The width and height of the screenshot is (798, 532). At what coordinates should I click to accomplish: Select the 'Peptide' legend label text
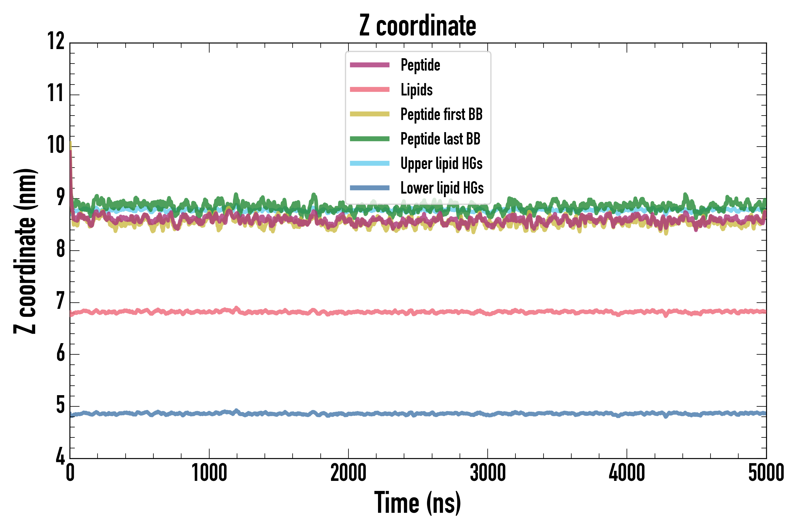420,65
